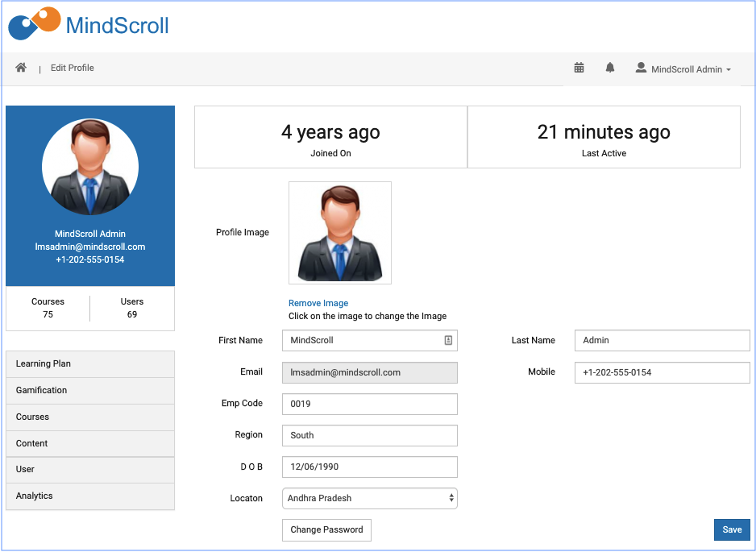Focus the First Name input field
The image size is (756, 552).
[370, 340]
